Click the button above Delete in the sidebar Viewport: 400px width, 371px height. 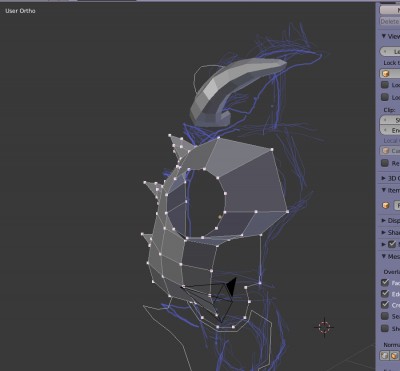tap(390, 10)
